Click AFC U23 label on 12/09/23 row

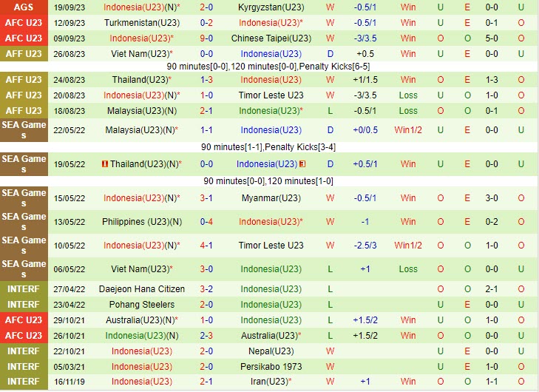(24, 23)
